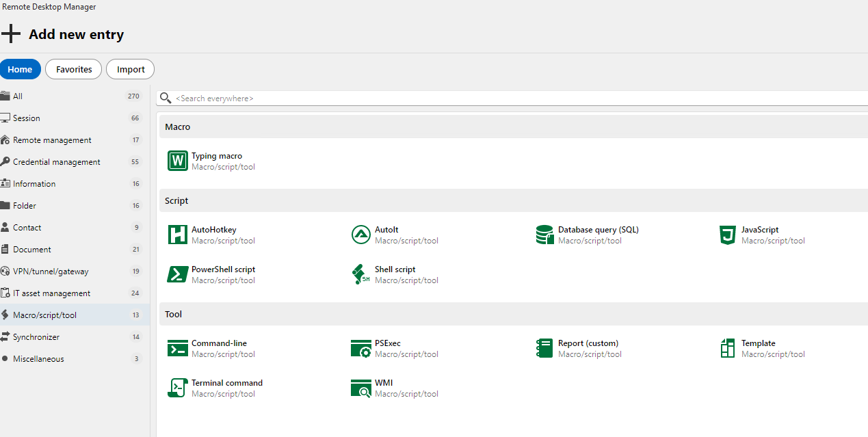Viewport: 868px width, 437px height.
Task: Open the Macro/script/tool category label
Action: coord(44,315)
